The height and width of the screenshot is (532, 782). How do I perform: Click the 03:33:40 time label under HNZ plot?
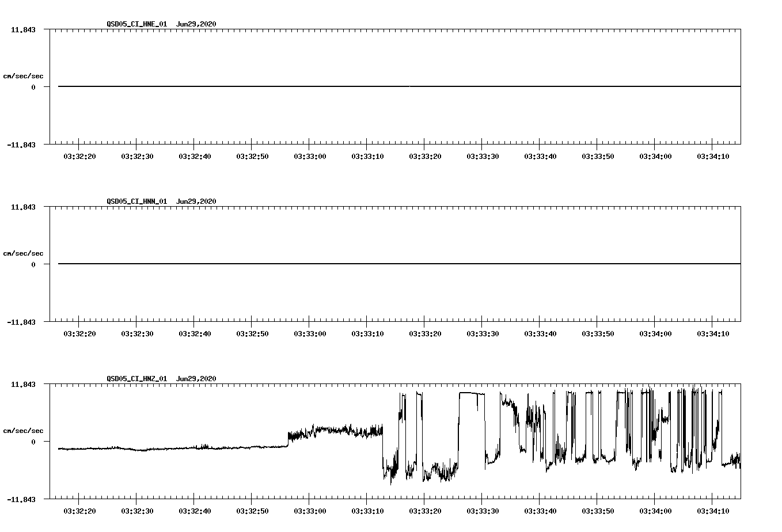540,511
